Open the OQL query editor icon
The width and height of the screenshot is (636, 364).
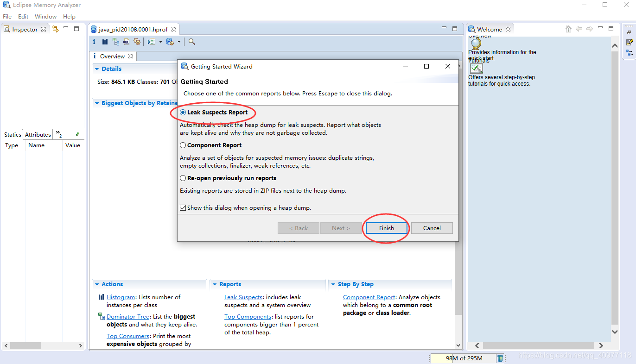(126, 42)
